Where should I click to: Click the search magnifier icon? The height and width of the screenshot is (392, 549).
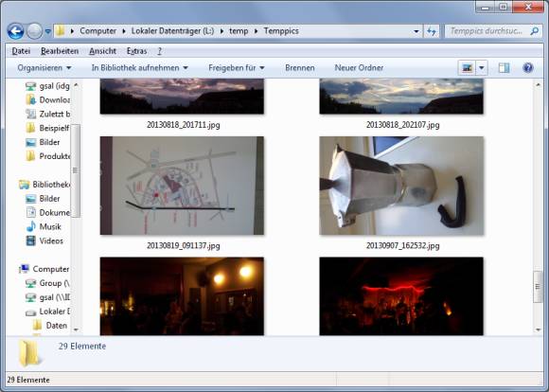click(534, 31)
